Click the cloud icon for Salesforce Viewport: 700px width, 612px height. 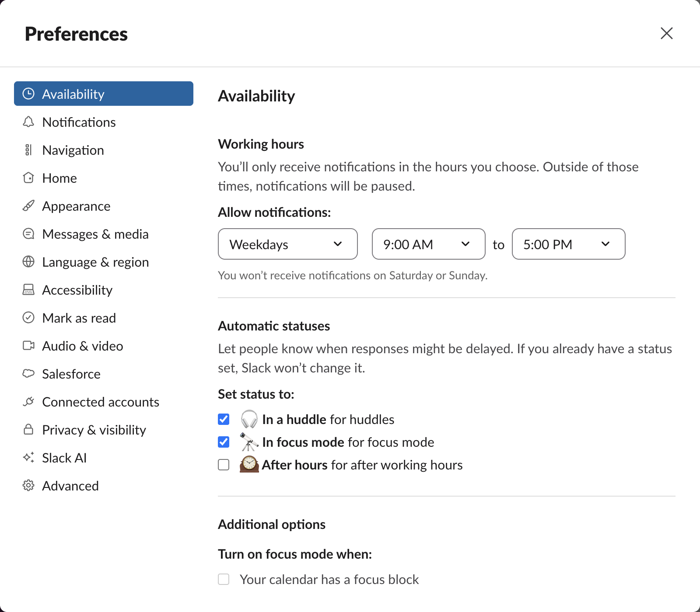[x=28, y=373]
